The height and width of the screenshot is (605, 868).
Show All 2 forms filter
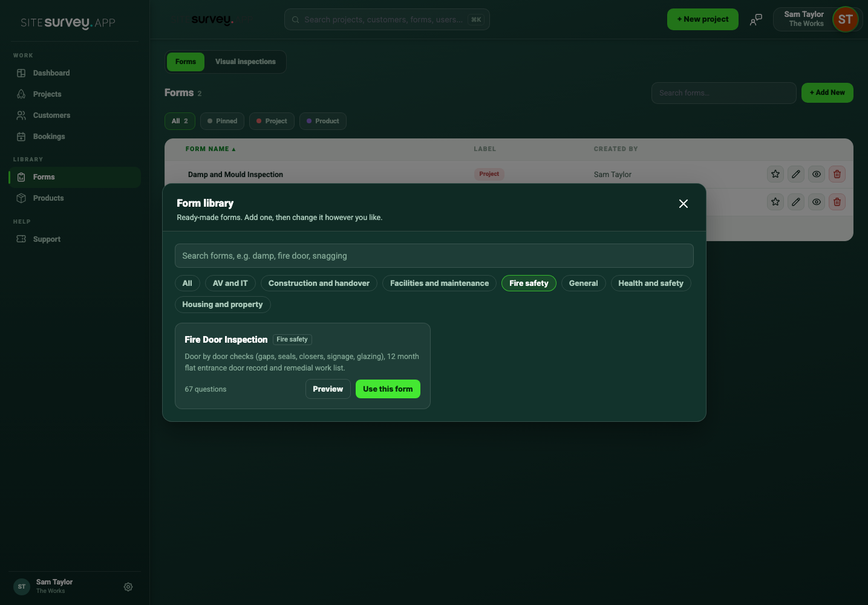coord(180,121)
